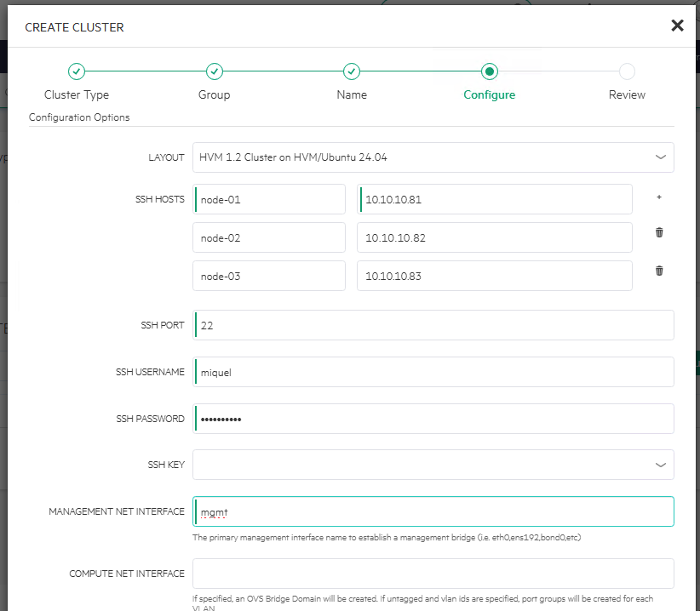Expand the SSH KEY dropdown
The image size is (700, 611).
click(432, 465)
